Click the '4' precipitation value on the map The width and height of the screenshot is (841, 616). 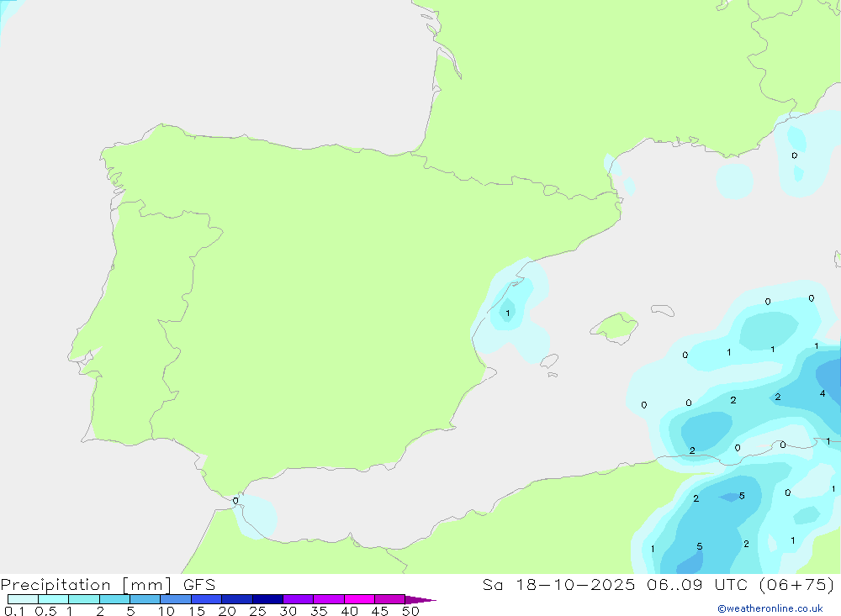tap(822, 393)
